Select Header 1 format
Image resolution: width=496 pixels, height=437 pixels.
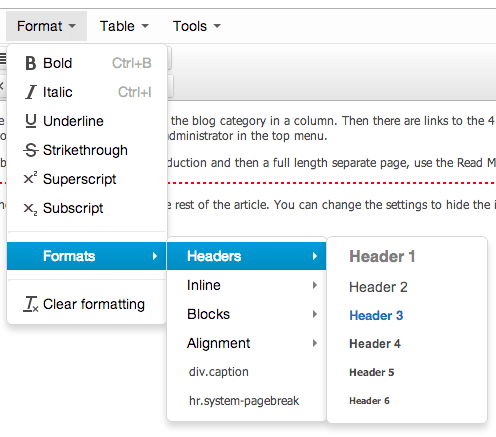[x=382, y=256]
